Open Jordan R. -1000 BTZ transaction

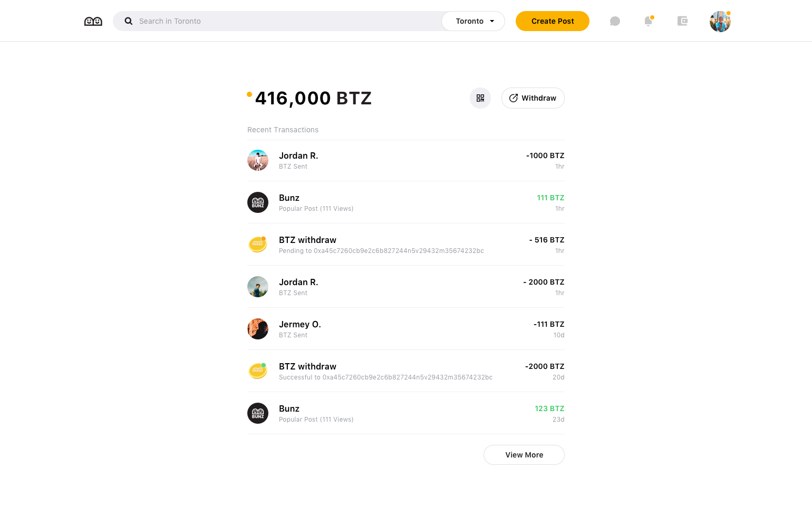click(406, 160)
